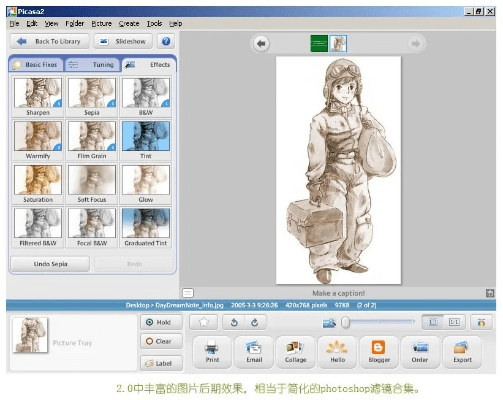The width and height of the screenshot is (503, 400).
Task: Open the View menu
Action: (51, 24)
